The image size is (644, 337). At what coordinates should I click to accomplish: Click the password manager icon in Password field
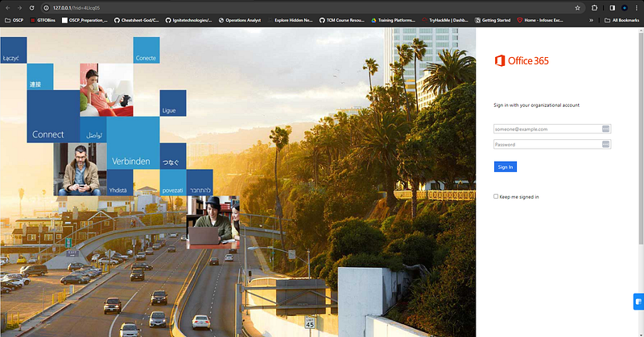[605, 144]
